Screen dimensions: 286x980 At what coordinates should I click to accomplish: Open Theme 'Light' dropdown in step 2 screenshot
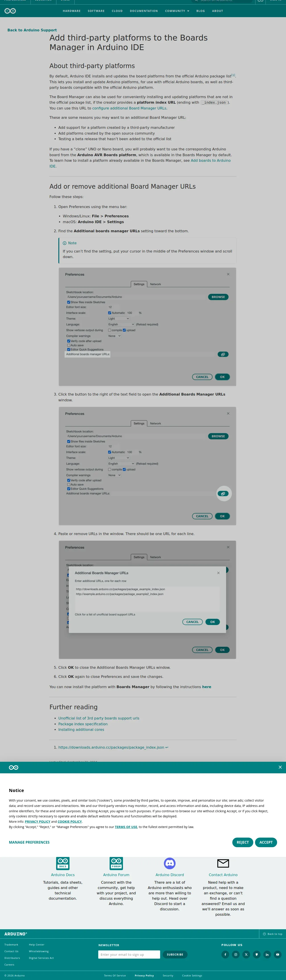coord(118,318)
